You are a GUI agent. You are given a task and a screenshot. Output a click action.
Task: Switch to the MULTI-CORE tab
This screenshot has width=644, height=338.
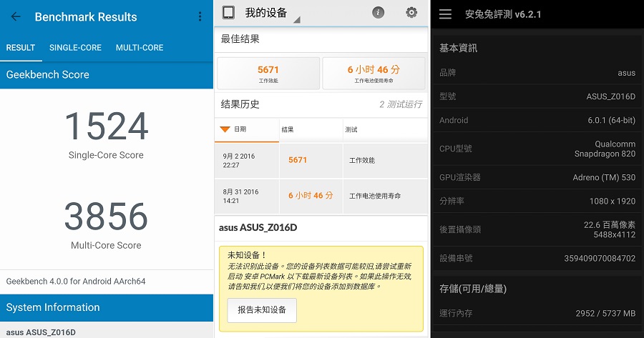coord(140,48)
